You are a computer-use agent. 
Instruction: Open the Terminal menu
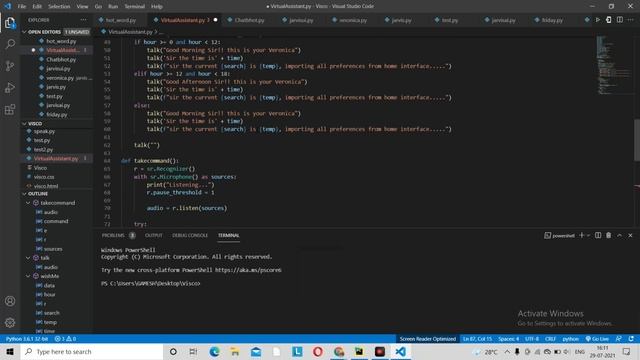pos(134,7)
